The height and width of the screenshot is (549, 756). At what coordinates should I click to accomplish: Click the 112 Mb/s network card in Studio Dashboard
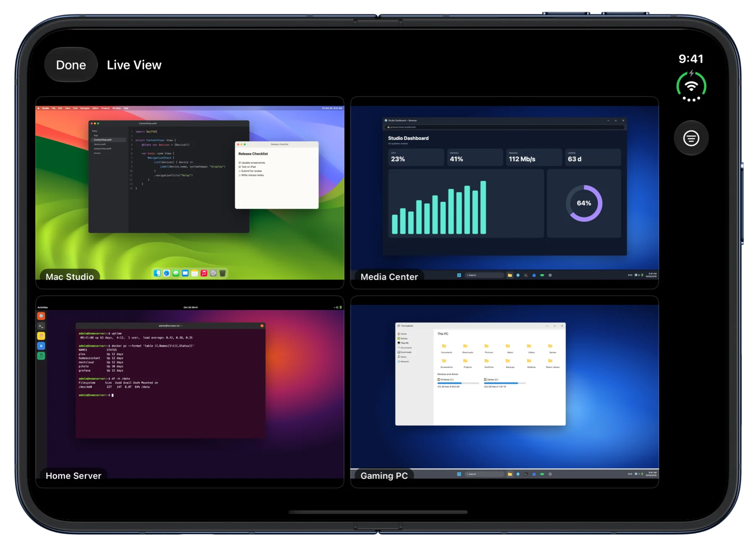(x=534, y=157)
